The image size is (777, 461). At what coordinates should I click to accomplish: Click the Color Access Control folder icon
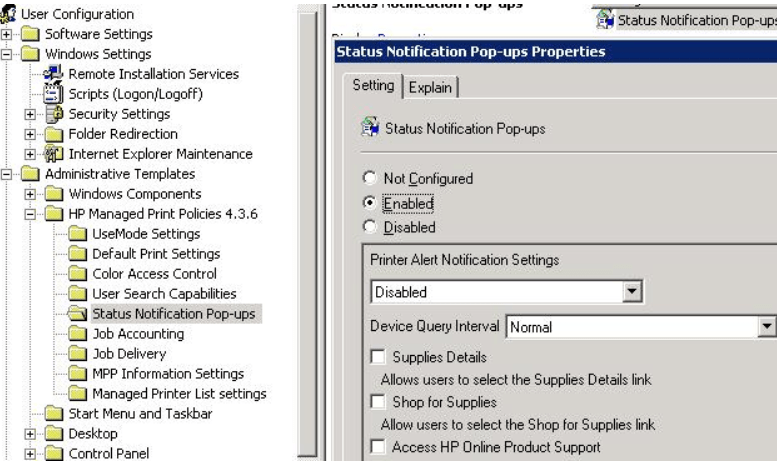[x=77, y=273]
